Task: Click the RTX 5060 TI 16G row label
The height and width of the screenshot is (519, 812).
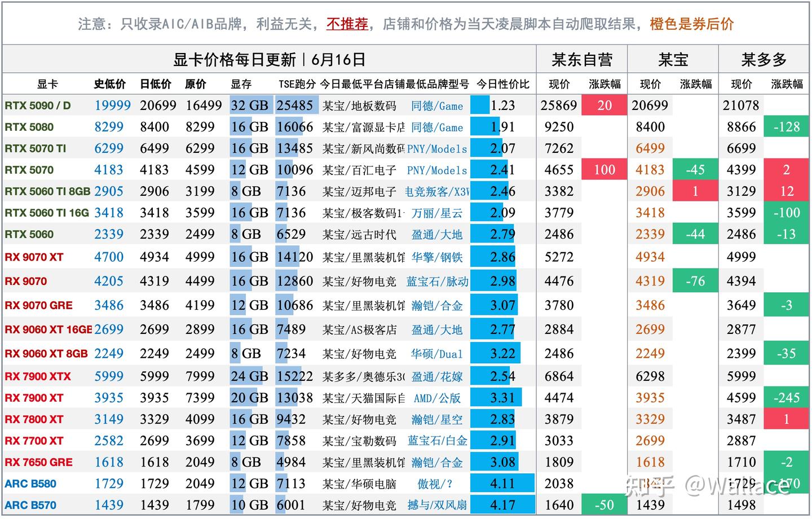Action: coord(47,213)
